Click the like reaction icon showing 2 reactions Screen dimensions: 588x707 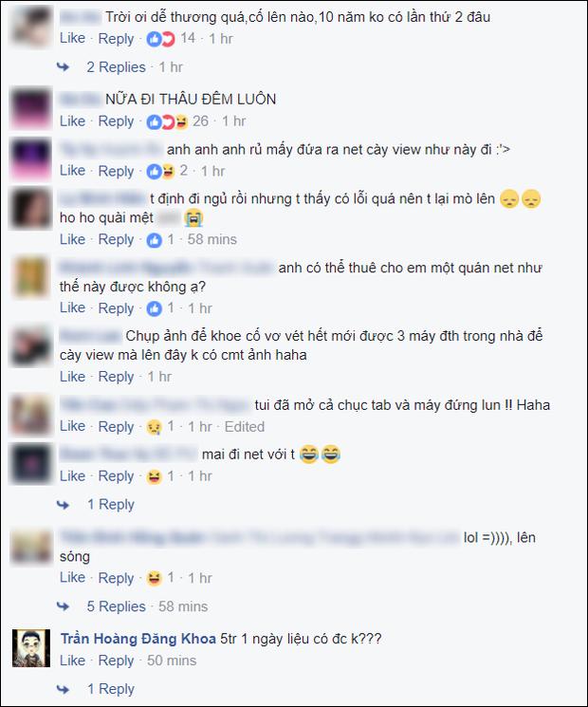pos(154,172)
